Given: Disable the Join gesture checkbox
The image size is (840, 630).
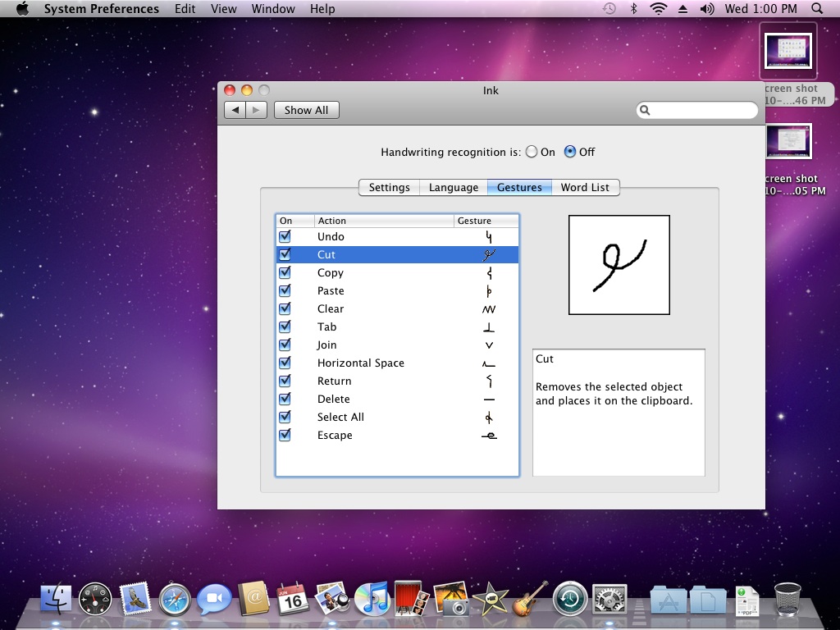Looking at the screenshot, I should point(285,345).
